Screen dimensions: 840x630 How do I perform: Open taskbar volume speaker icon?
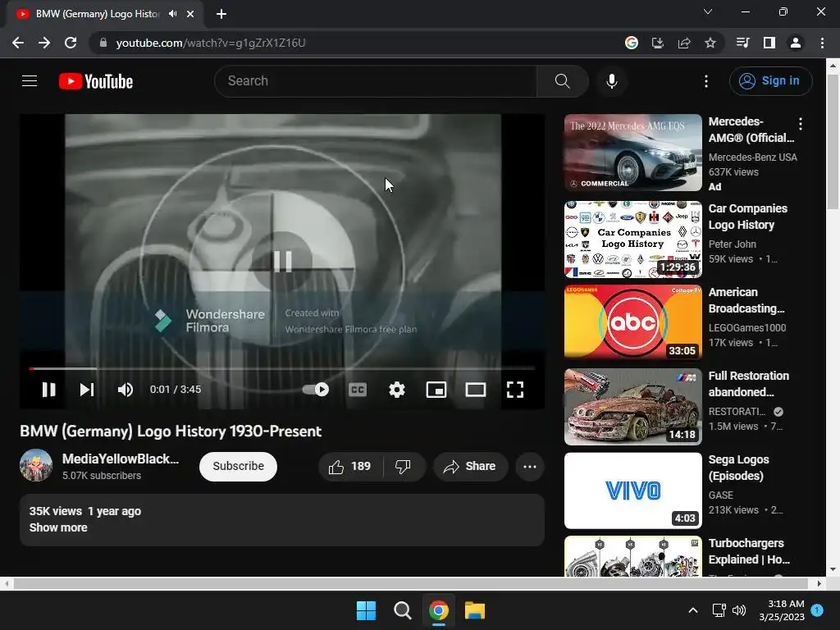pos(739,610)
